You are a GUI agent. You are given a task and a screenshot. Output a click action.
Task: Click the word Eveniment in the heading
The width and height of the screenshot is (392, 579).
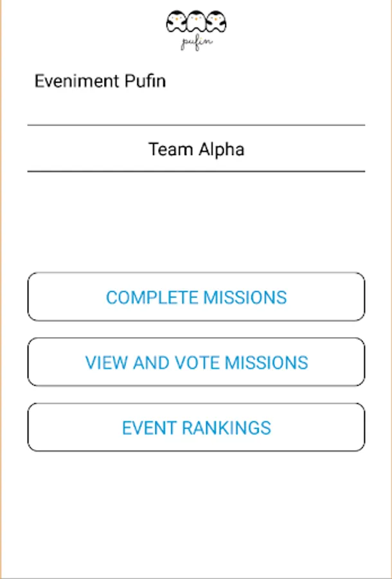(x=76, y=82)
